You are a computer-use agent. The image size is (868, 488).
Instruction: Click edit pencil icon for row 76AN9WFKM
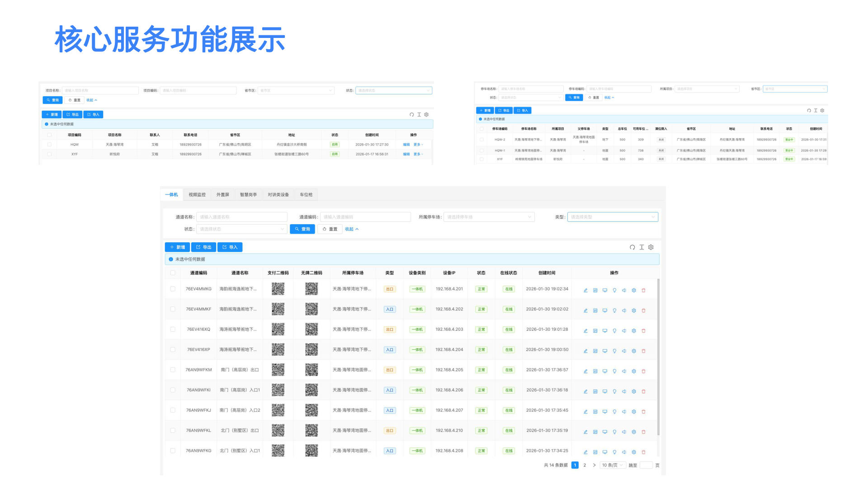coord(585,371)
